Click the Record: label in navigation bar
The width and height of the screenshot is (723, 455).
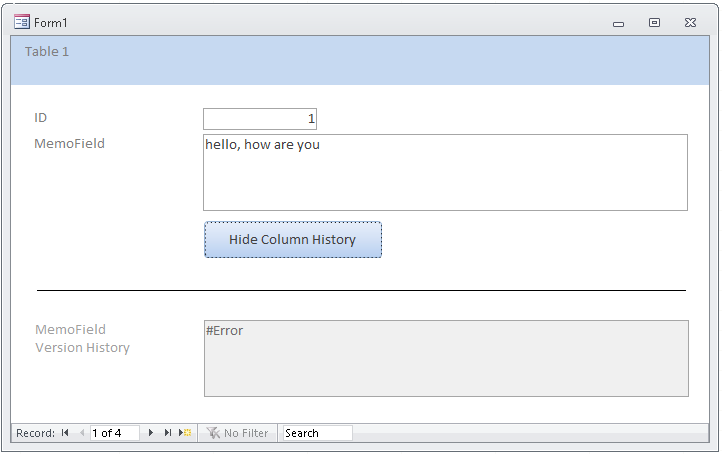pyautogui.click(x=36, y=433)
